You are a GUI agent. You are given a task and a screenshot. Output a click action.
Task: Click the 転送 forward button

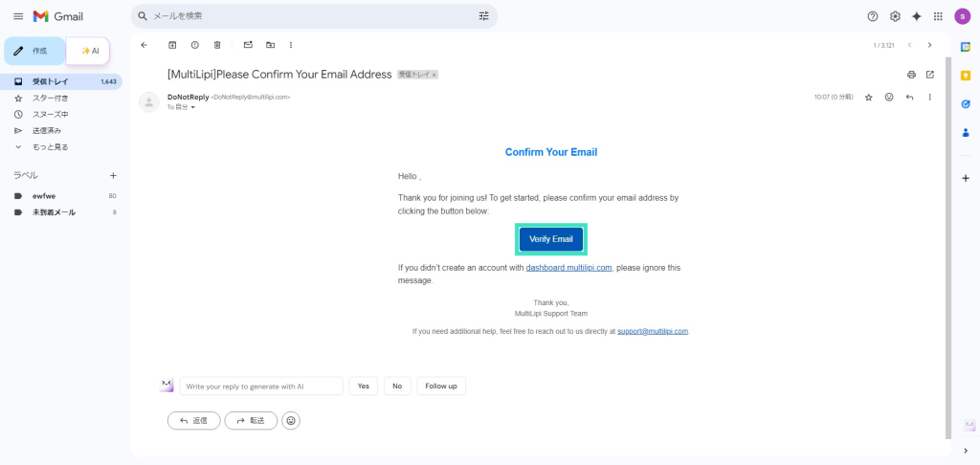coord(252,421)
